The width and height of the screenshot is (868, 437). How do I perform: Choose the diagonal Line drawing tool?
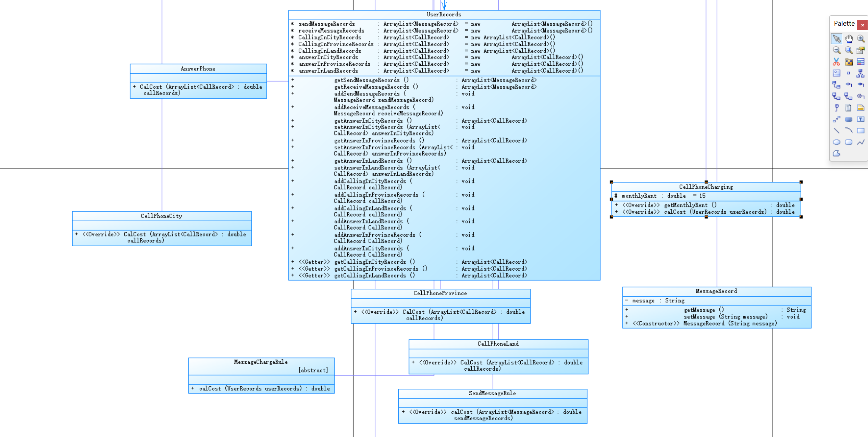[836, 131]
